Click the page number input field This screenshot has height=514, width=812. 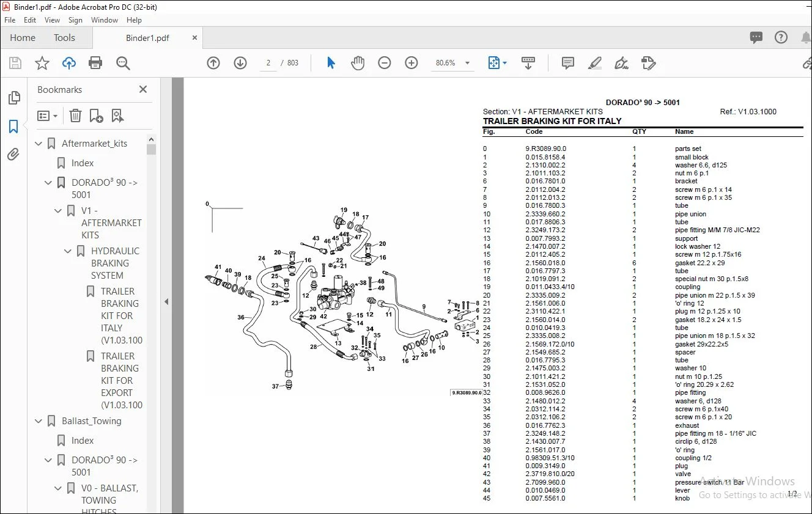coord(268,63)
